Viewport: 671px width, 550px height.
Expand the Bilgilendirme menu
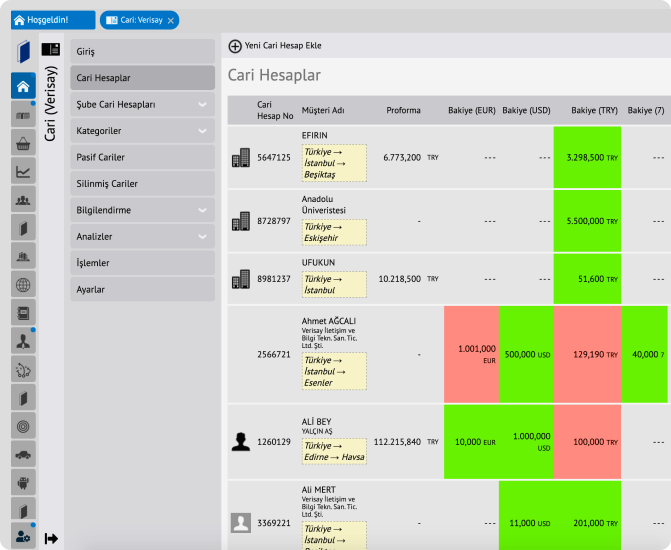[202, 210]
